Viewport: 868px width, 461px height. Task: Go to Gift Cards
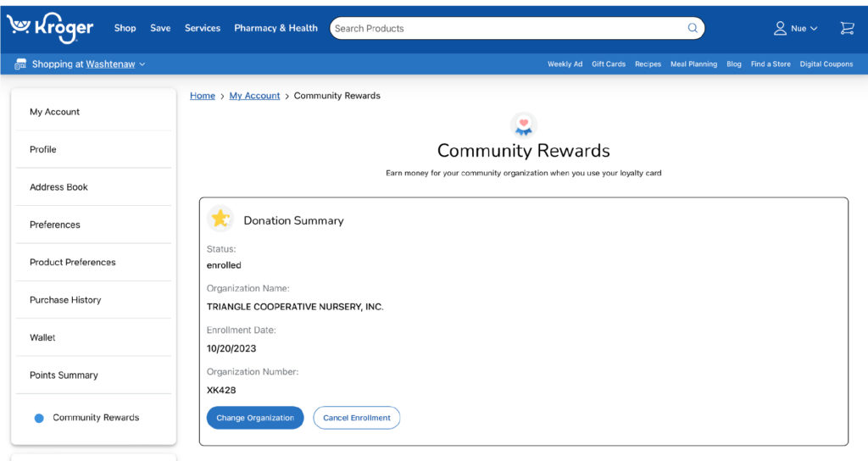tap(609, 64)
